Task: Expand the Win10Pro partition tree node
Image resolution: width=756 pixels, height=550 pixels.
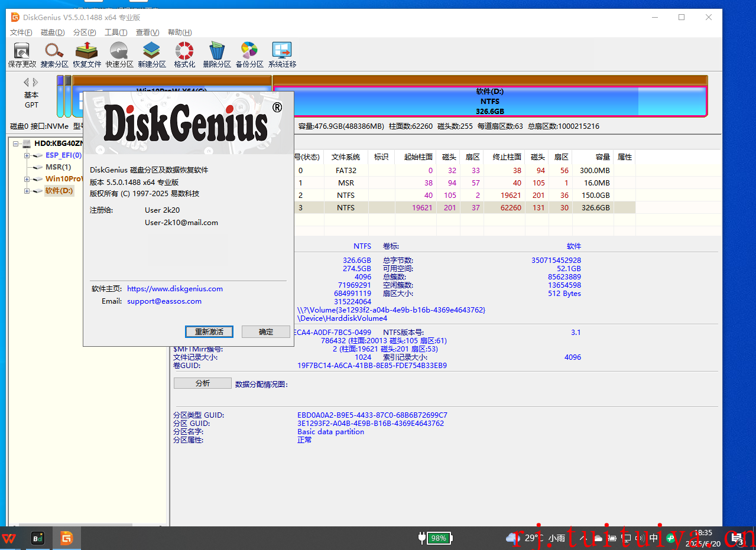Action: (27, 179)
